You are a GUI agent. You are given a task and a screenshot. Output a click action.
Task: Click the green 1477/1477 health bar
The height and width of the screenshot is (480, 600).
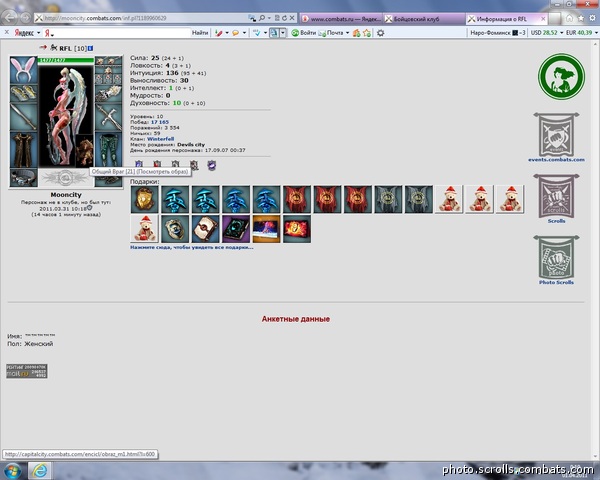click(x=66, y=60)
